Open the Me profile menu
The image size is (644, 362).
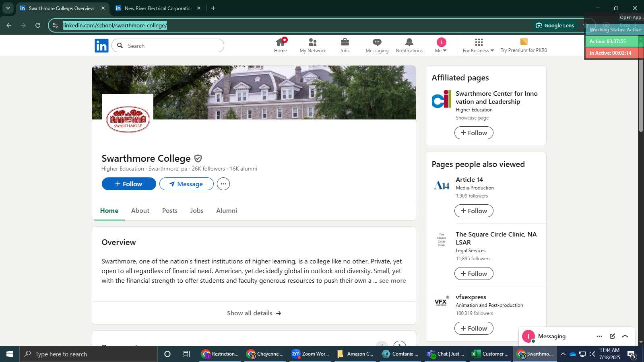tap(441, 45)
